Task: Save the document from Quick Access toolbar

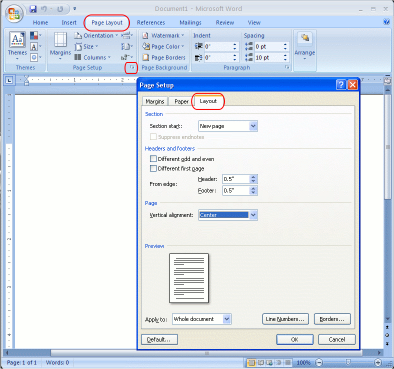Action: click(33, 9)
